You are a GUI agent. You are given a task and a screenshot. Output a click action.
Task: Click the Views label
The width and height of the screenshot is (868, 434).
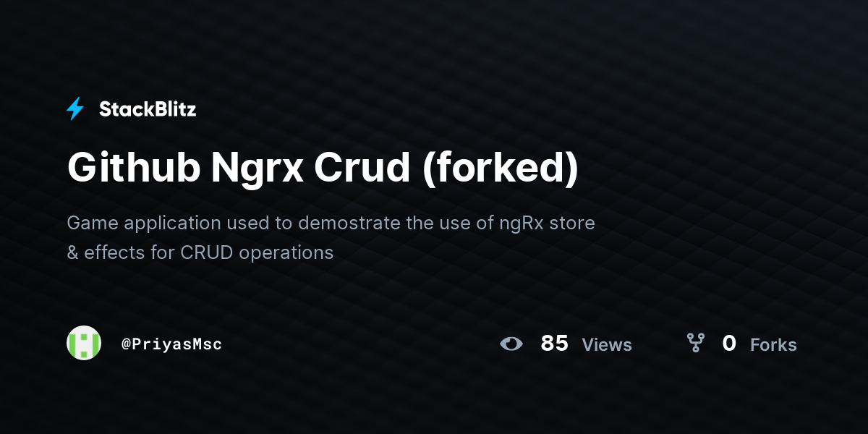pyautogui.click(x=607, y=345)
